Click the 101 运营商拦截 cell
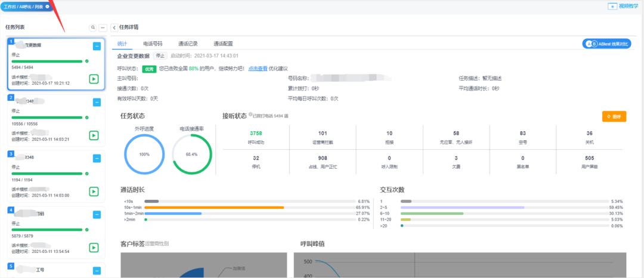 coord(323,137)
